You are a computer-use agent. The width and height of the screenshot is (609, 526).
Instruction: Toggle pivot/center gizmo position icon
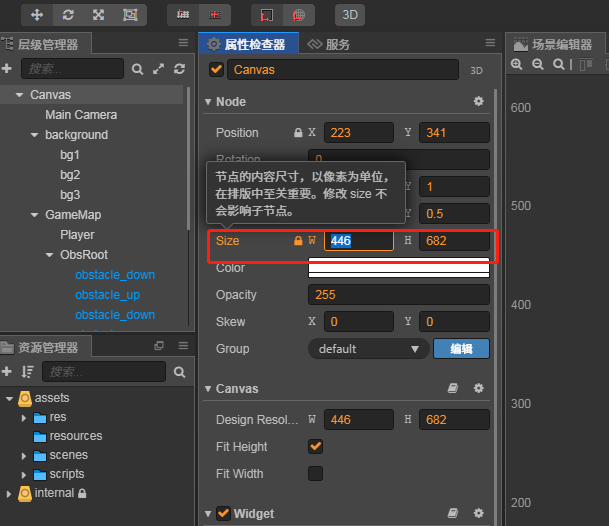coord(183,15)
